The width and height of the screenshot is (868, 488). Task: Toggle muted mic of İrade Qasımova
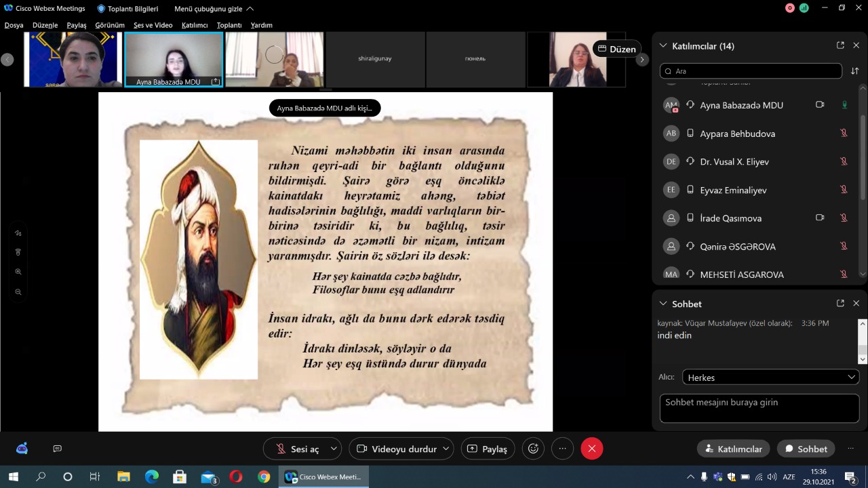point(844,218)
